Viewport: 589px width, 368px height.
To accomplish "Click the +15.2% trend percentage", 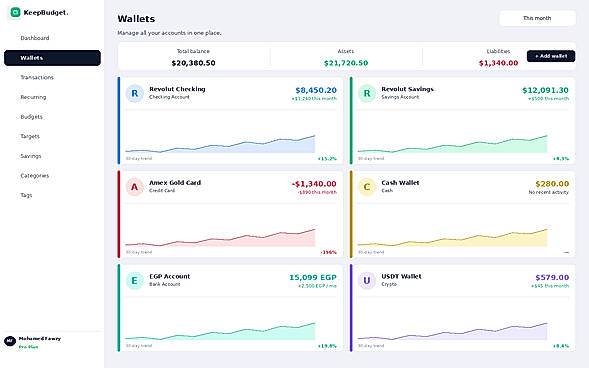I will coord(327,159).
